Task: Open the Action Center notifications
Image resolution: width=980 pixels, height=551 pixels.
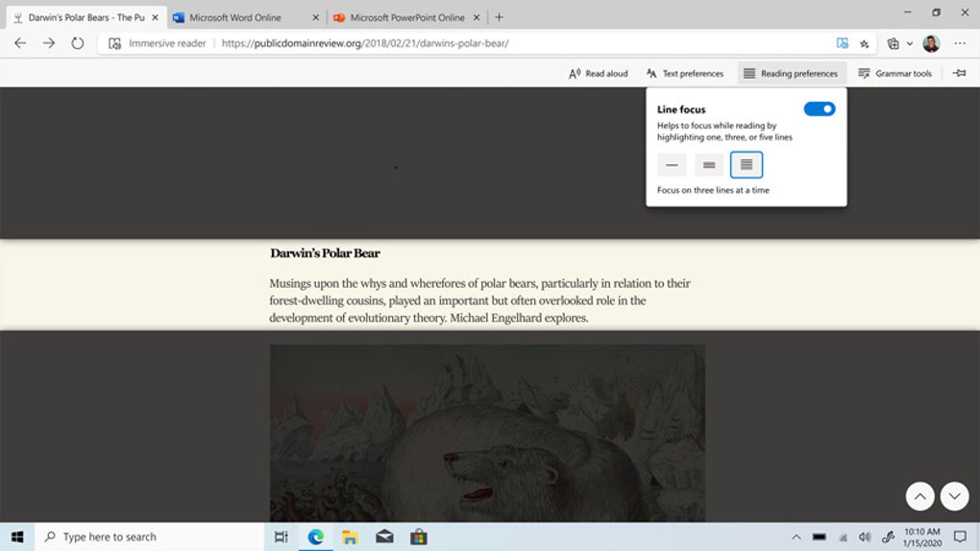Action: point(960,537)
